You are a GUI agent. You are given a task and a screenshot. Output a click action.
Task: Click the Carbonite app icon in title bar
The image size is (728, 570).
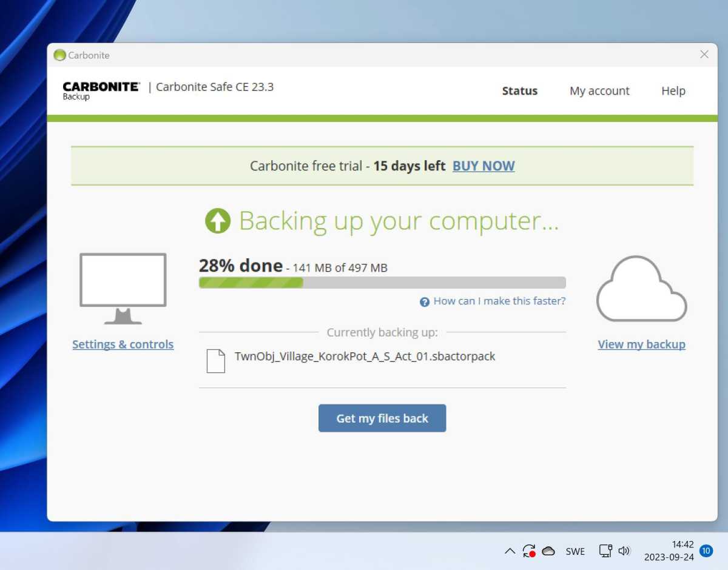[59, 55]
